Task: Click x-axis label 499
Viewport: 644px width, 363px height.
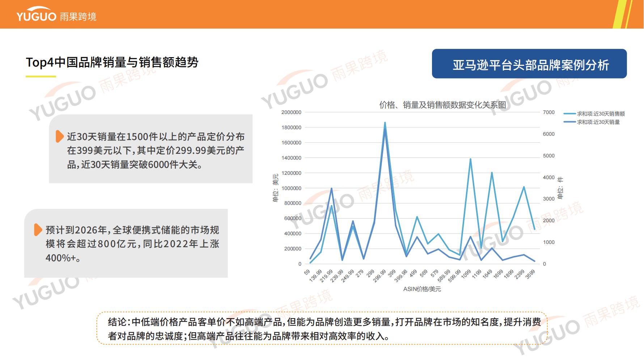Action: 413,274
